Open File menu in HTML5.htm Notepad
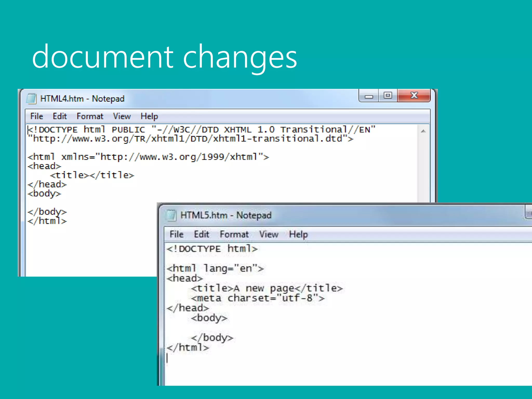Image resolution: width=532 pixels, height=399 pixels. point(176,234)
